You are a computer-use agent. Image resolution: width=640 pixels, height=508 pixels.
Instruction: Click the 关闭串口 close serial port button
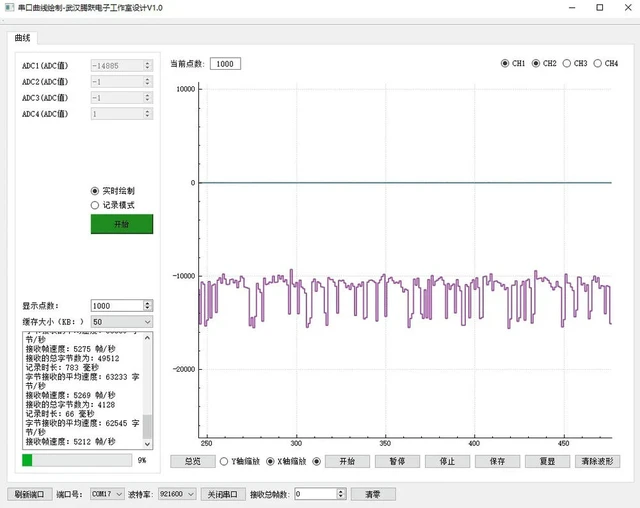[223, 495]
